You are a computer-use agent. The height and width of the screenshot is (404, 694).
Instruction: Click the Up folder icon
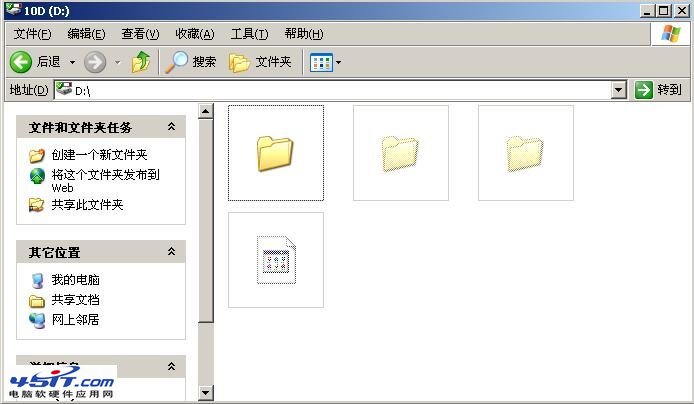click(141, 62)
